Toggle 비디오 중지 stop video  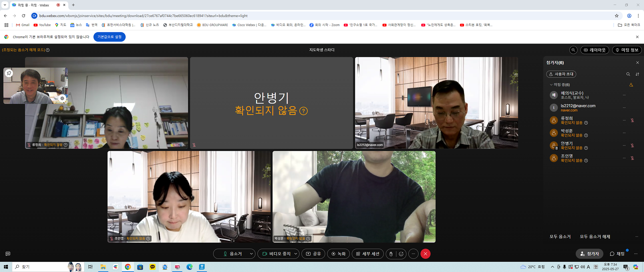click(x=276, y=254)
